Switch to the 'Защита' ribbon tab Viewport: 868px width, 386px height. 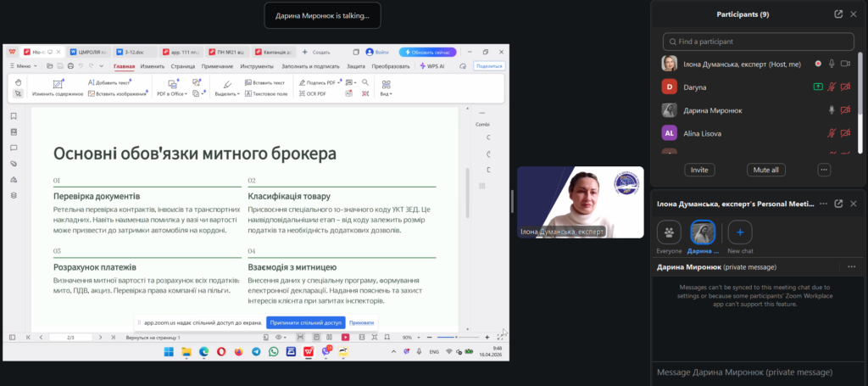[356, 66]
